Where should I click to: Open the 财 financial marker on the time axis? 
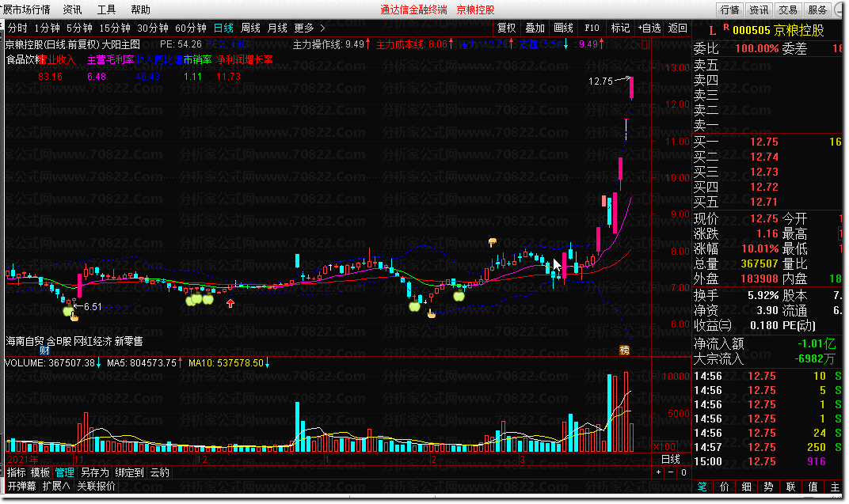click(x=44, y=351)
